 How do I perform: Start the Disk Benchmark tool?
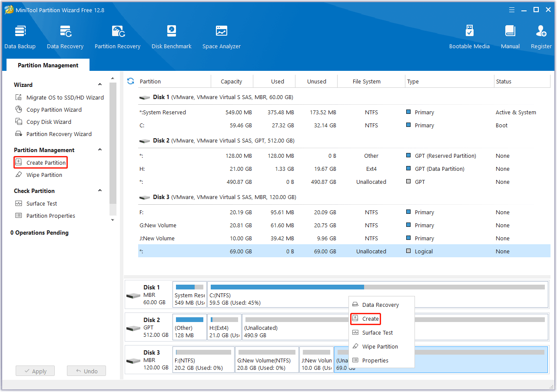coord(172,37)
